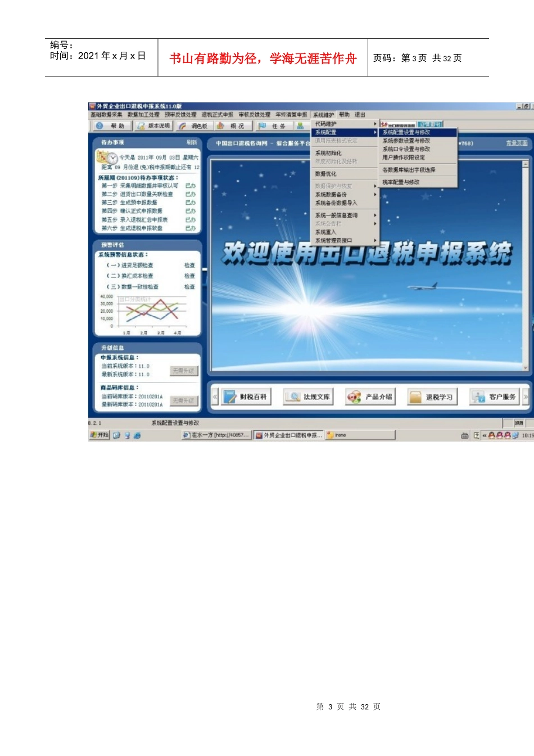Expand 系统配置 submenu entry
The image size is (534, 756).
(345, 132)
